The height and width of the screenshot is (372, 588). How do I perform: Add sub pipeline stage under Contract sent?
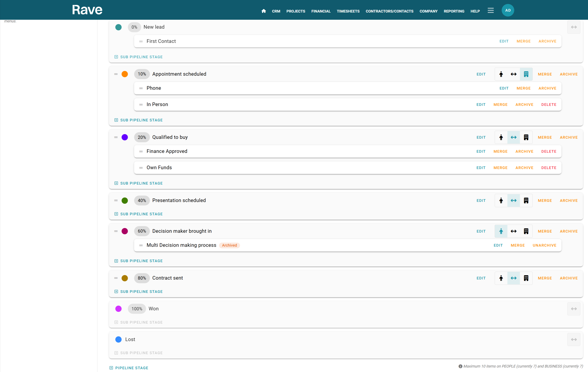[x=138, y=292]
